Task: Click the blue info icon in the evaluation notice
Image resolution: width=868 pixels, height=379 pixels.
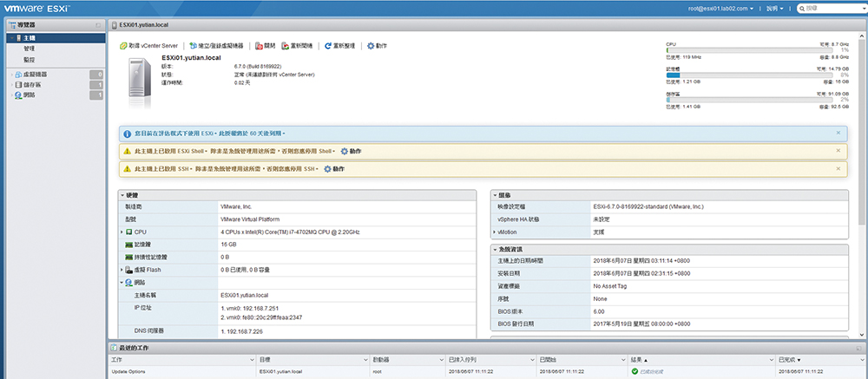Action: pos(127,134)
